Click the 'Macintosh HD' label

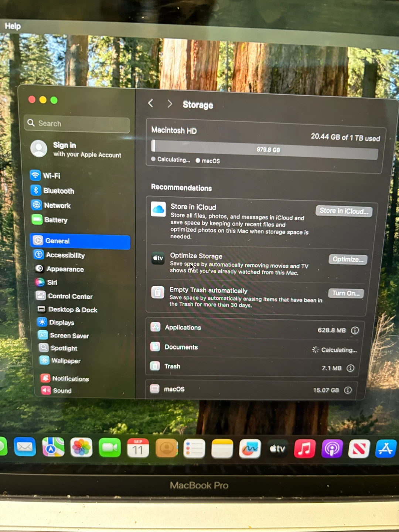pos(174,130)
